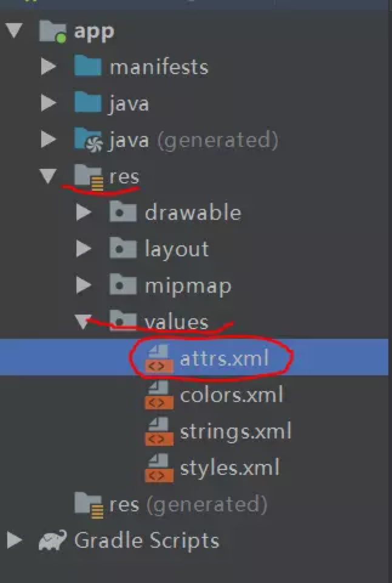392x583 pixels.
Task: Click the attrs.xml file icon
Action: coord(159,358)
